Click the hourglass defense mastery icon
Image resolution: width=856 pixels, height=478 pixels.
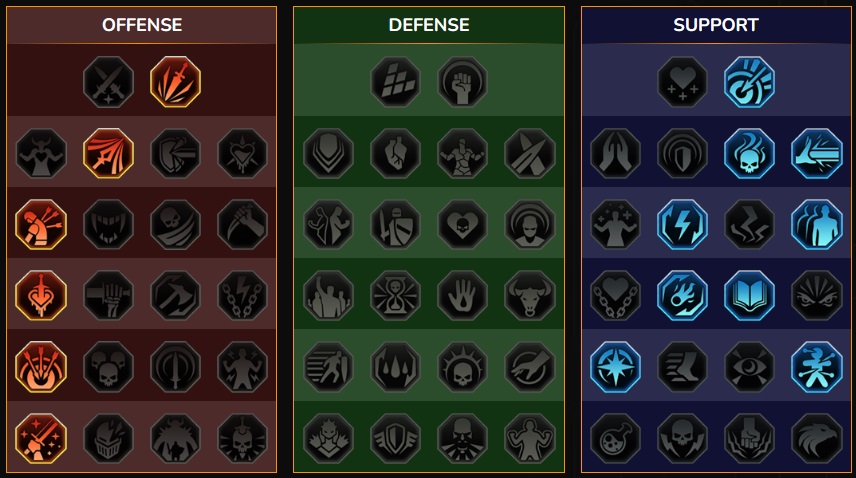click(x=395, y=295)
